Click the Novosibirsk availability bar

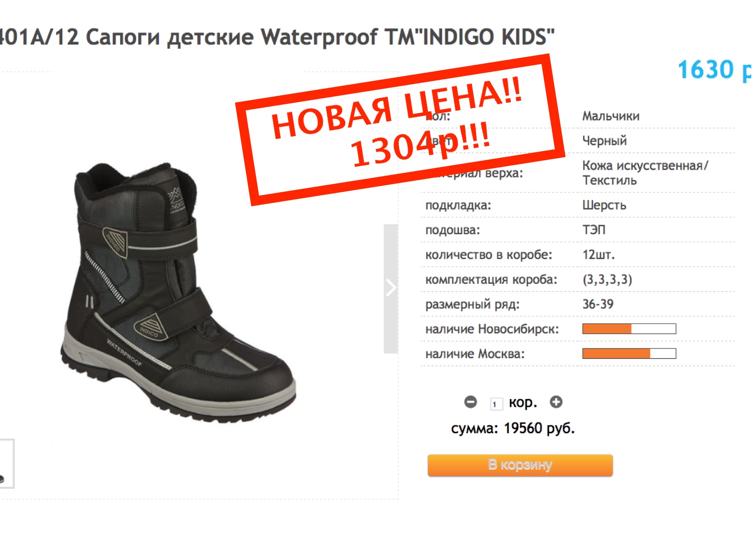pos(629,329)
